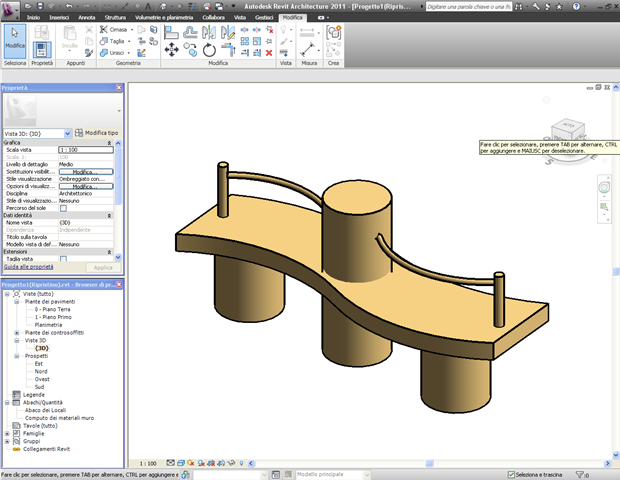
Task: Click the Move tool icon
Action: click(170, 49)
